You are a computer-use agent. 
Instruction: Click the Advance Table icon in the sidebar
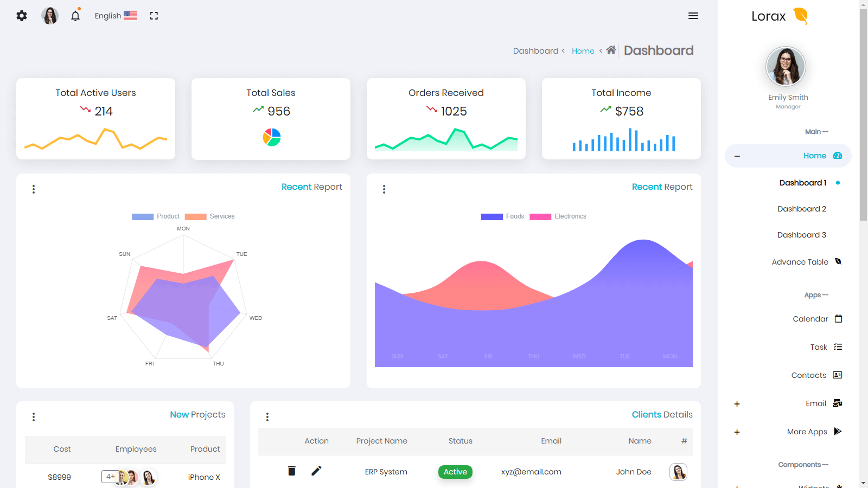pyautogui.click(x=838, y=261)
